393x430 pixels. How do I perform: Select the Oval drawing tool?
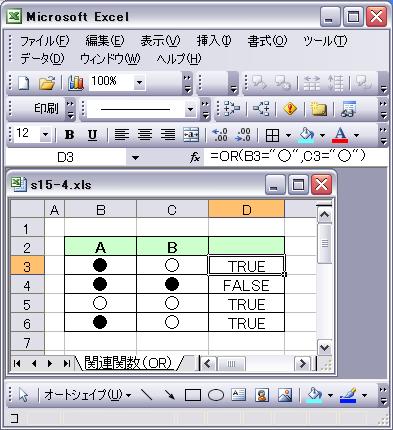pyautogui.click(x=216, y=395)
